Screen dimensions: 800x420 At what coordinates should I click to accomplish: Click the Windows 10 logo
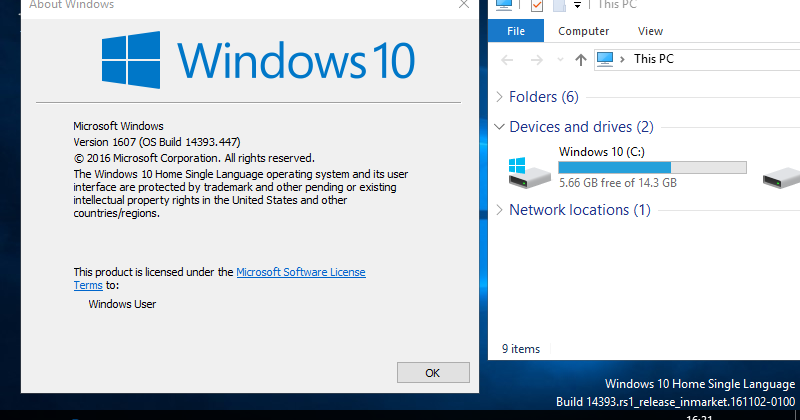(x=258, y=60)
